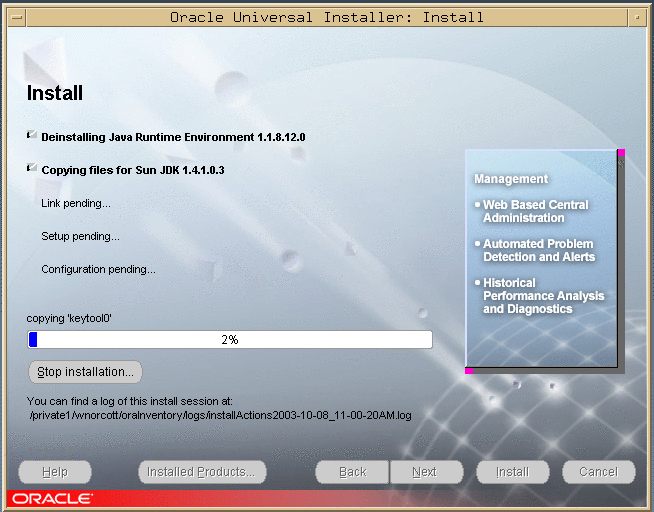
Task: Click the Management info panel
Action: [x=541, y=259]
